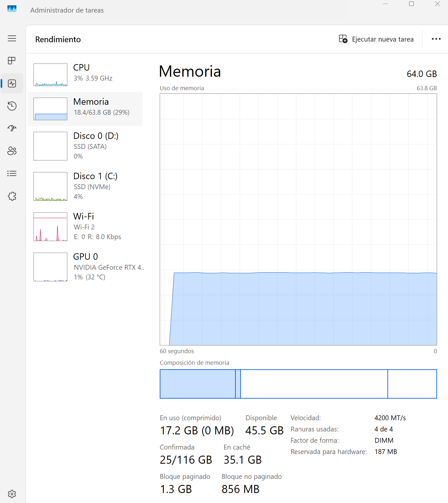This screenshot has width=448, height=503.
Task: Open Task Manager settings gear
Action: coord(12,494)
